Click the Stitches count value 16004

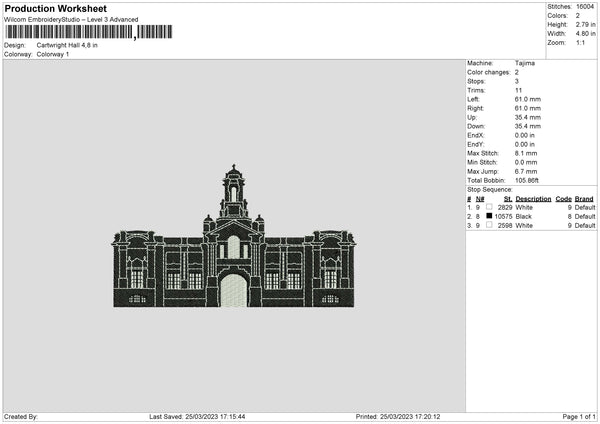click(585, 7)
